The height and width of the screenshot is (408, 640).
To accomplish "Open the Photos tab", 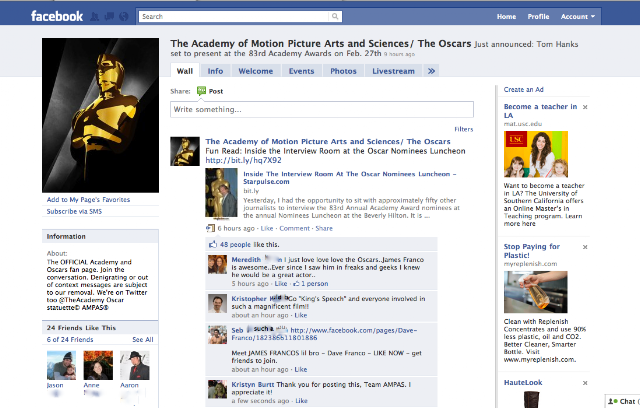I will (343, 71).
